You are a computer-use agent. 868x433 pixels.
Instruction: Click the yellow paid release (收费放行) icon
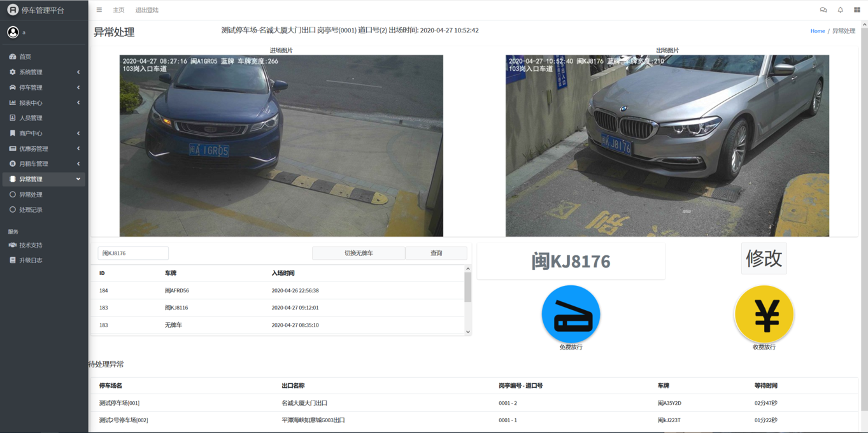[764, 314]
